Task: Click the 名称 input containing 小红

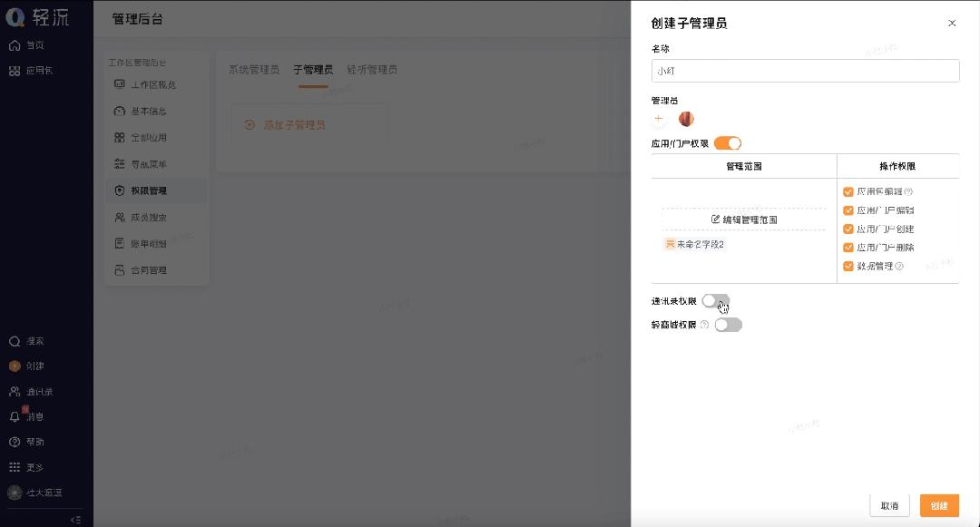Action: [x=804, y=70]
